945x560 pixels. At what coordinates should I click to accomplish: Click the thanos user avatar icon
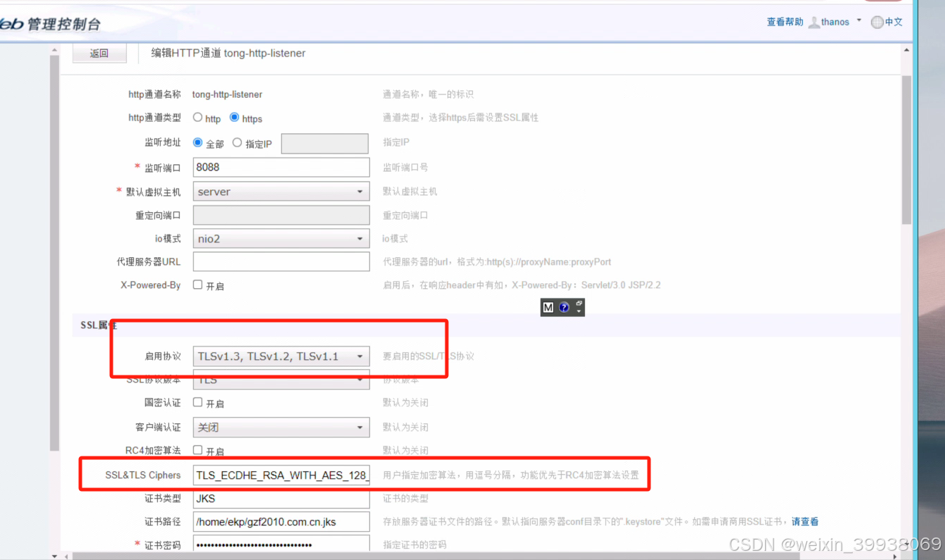[x=815, y=22]
